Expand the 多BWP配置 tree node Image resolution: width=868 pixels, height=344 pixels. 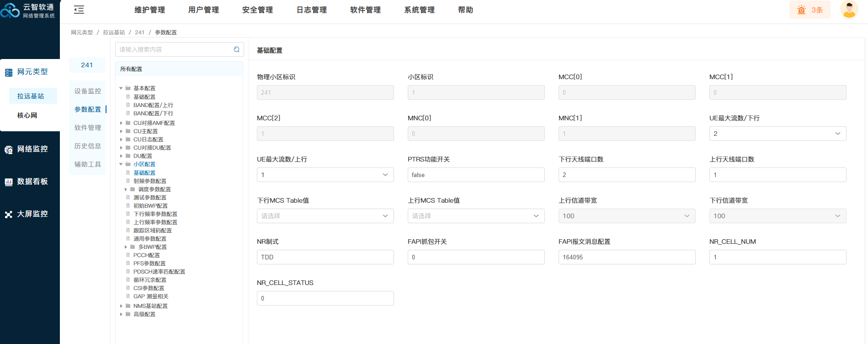126,247
